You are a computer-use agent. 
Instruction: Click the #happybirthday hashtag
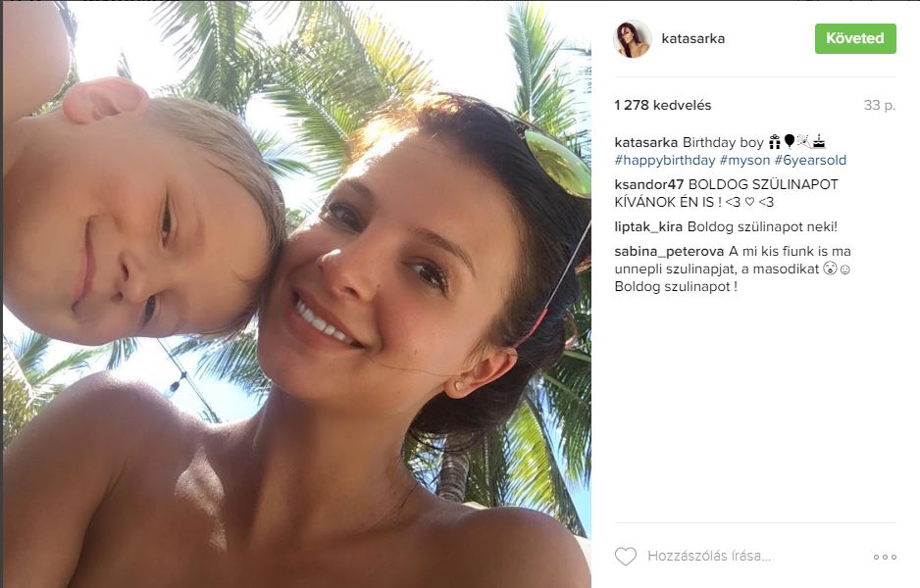coord(665,160)
